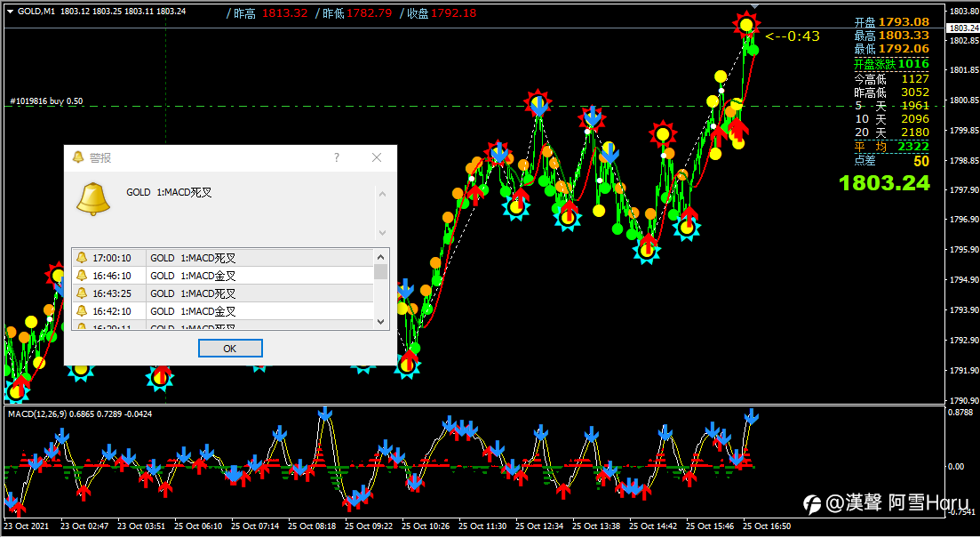Click the 平均 2322 info line
This screenshot has height=538, width=980.
tap(892, 147)
